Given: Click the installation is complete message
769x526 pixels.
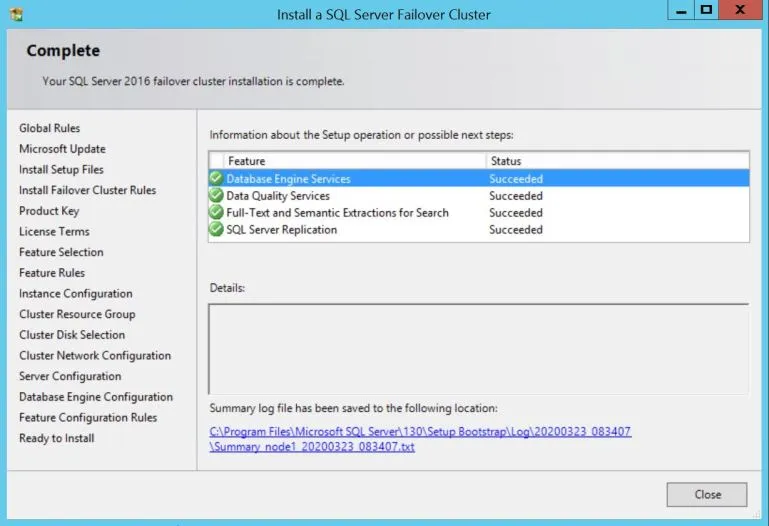Looking at the screenshot, I should [x=193, y=81].
